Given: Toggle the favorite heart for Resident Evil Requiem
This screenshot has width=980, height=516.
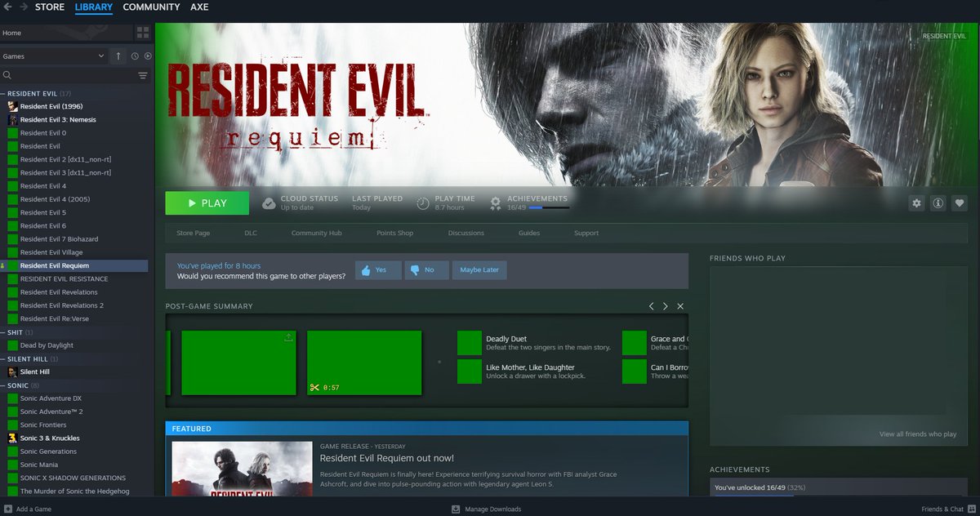Looking at the screenshot, I should click(960, 203).
